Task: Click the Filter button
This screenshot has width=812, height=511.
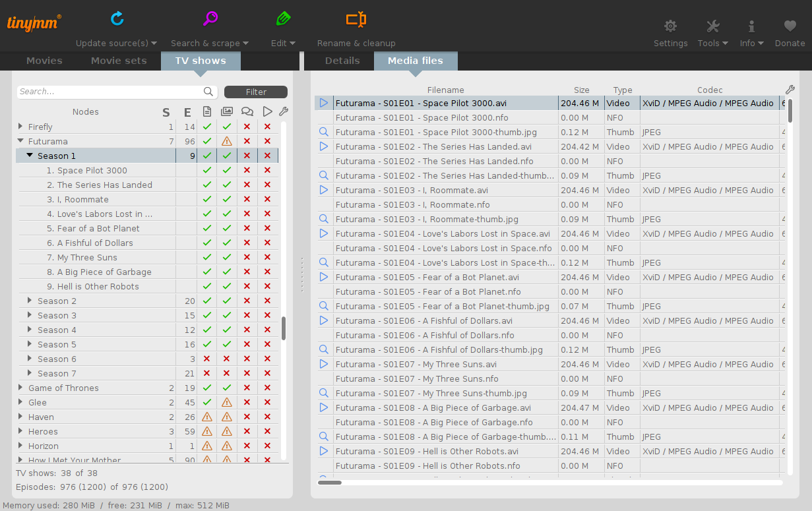Action: pyautogui.click(x=256, y=92)
